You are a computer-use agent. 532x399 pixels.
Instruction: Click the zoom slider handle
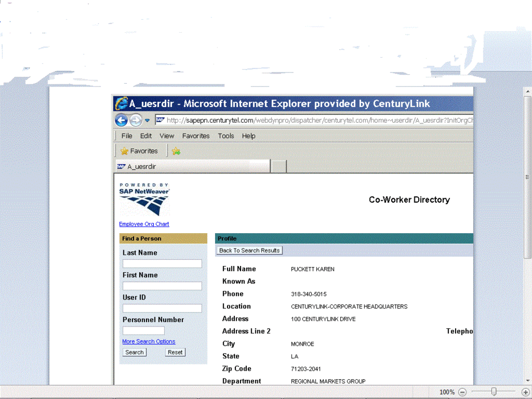[494, 392]
